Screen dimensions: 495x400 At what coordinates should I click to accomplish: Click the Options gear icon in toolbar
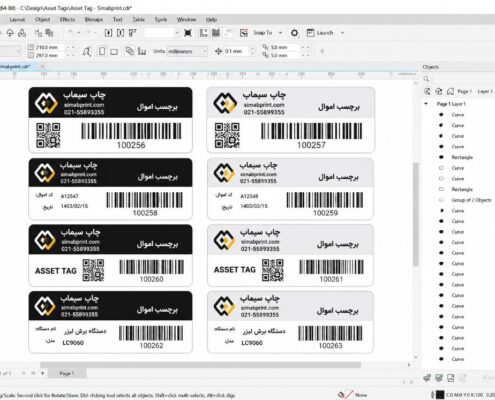[x=294, y=33]
